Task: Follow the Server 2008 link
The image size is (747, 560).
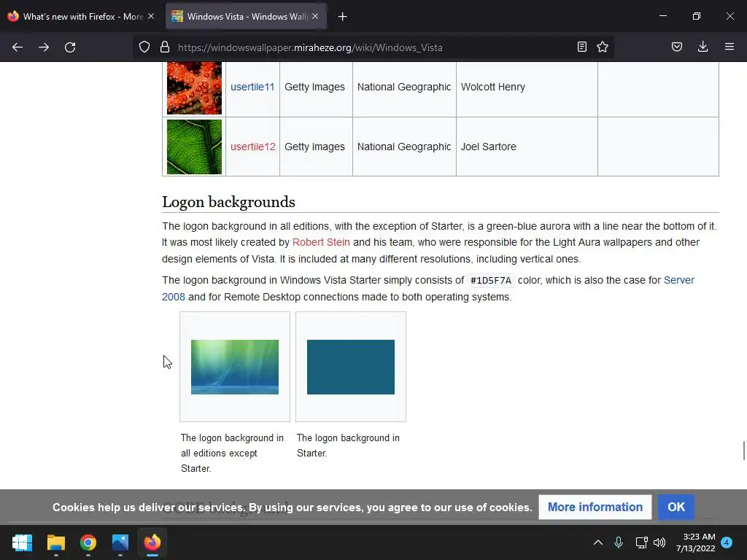Action: [679, 281]
